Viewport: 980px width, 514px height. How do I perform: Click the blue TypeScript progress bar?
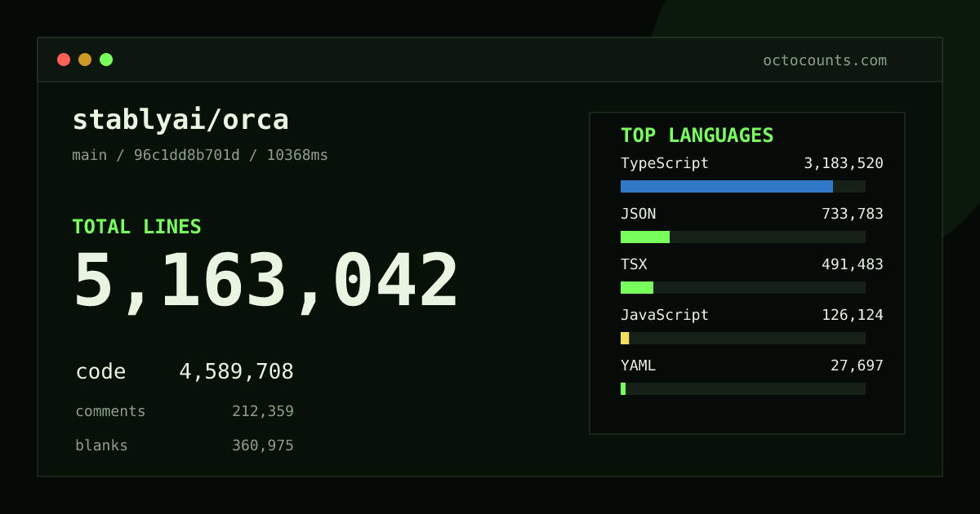727,186
